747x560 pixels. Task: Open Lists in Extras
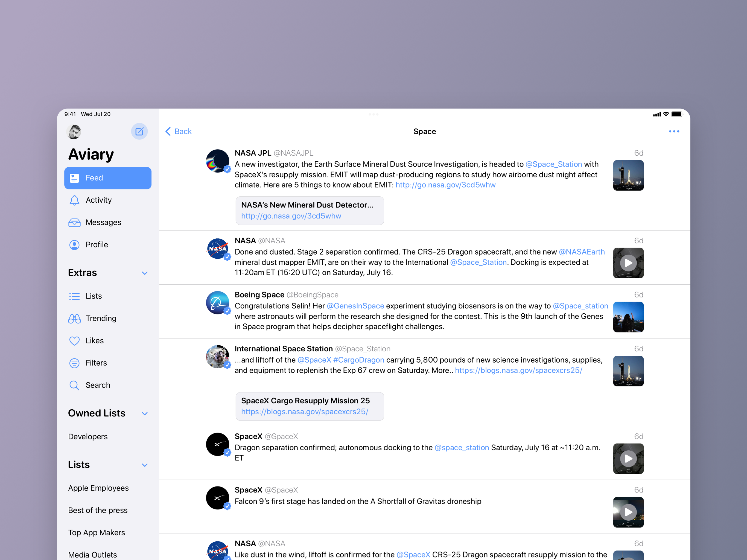pos(108,296)
